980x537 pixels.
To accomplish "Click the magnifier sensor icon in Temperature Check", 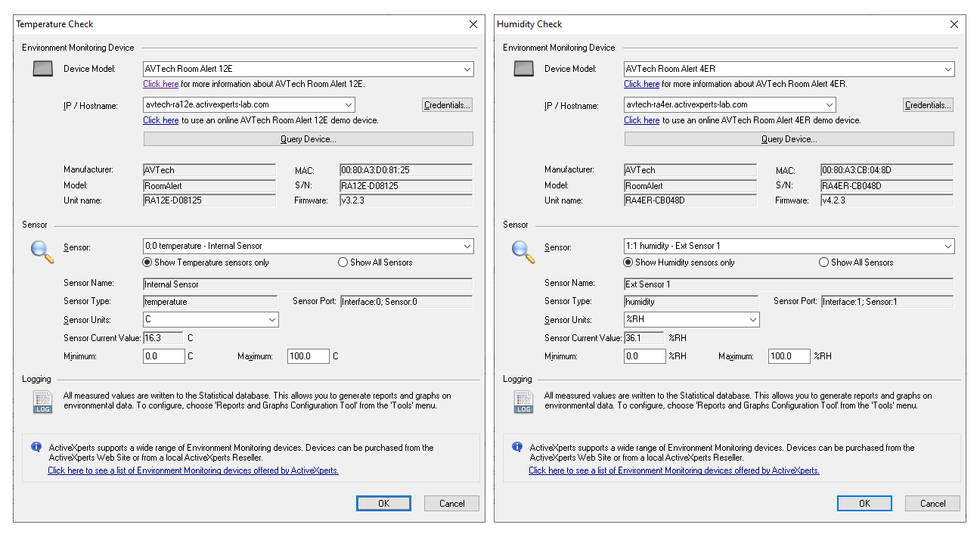I will (42, 251).
